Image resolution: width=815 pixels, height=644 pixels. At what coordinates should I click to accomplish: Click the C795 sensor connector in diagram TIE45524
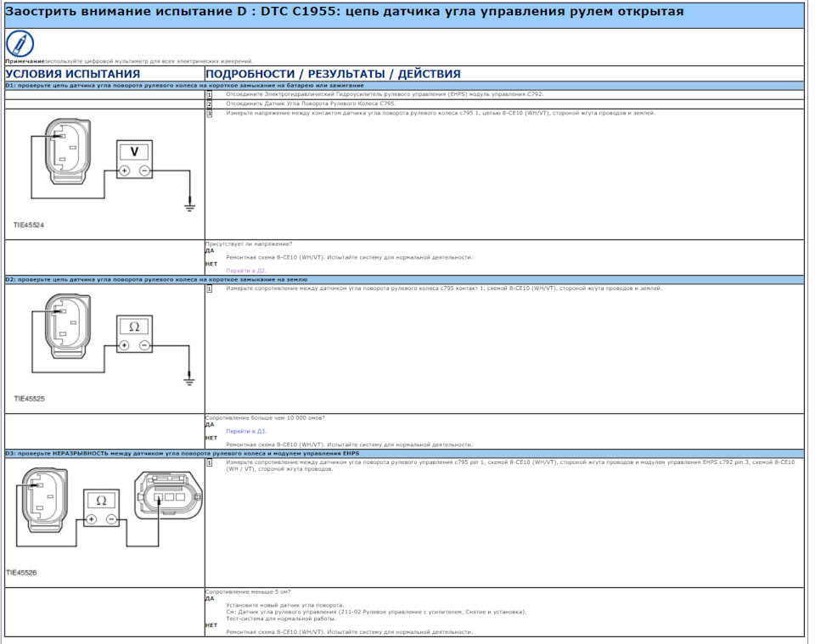tap(68, 151)
